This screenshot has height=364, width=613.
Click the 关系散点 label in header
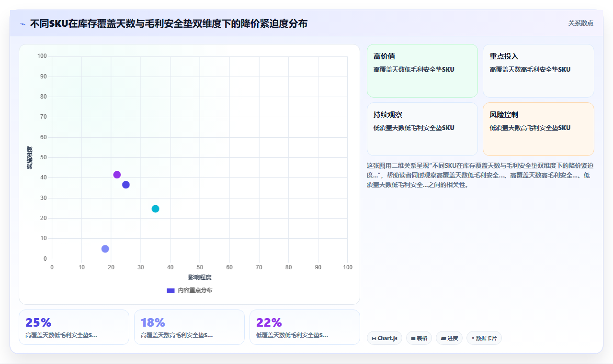[580, 23]
